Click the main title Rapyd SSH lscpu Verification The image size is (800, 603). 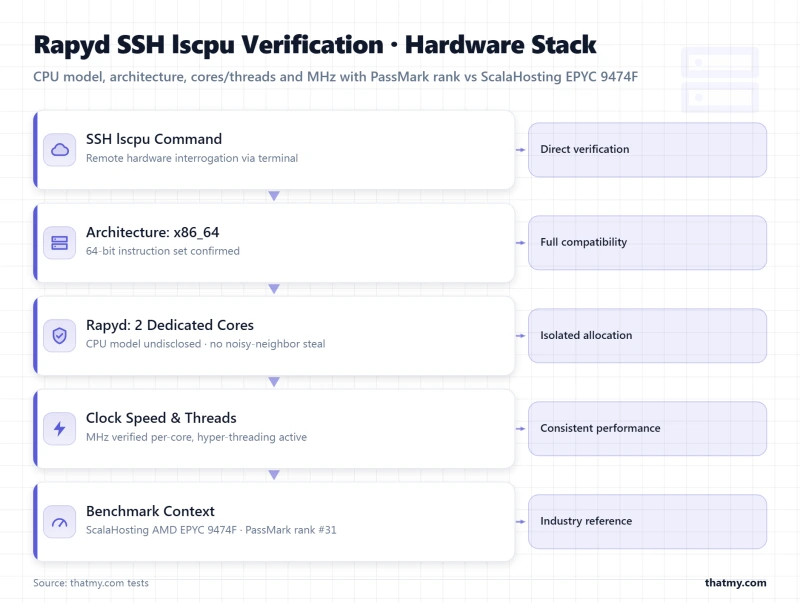pyautogui.click(x=315, y=45)
